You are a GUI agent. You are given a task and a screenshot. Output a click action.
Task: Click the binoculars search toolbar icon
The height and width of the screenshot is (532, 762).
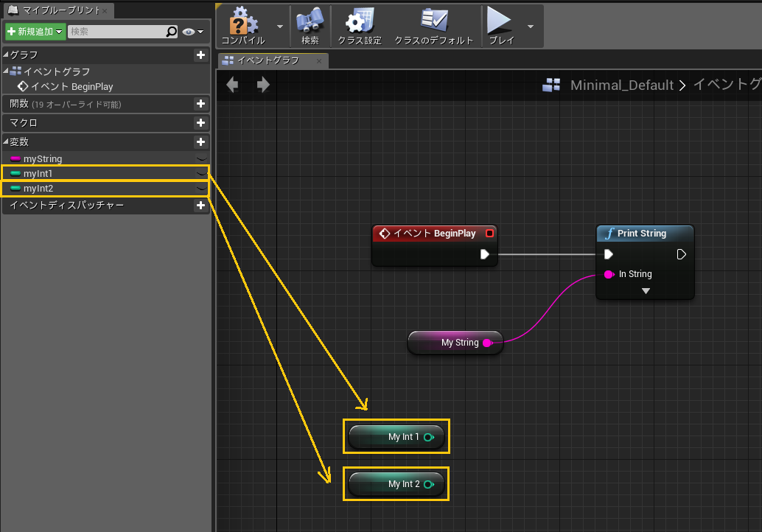pyautogui.click(x=310, y=26)
